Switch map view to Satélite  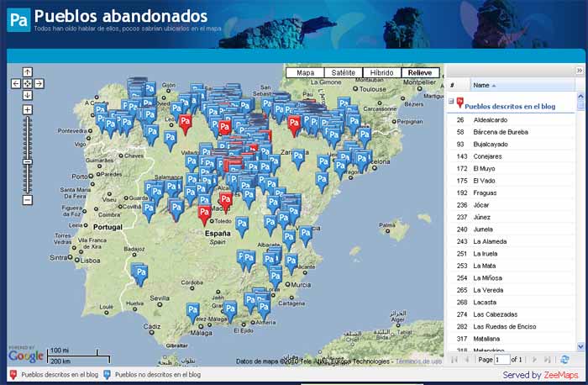[x=346, y=73]
